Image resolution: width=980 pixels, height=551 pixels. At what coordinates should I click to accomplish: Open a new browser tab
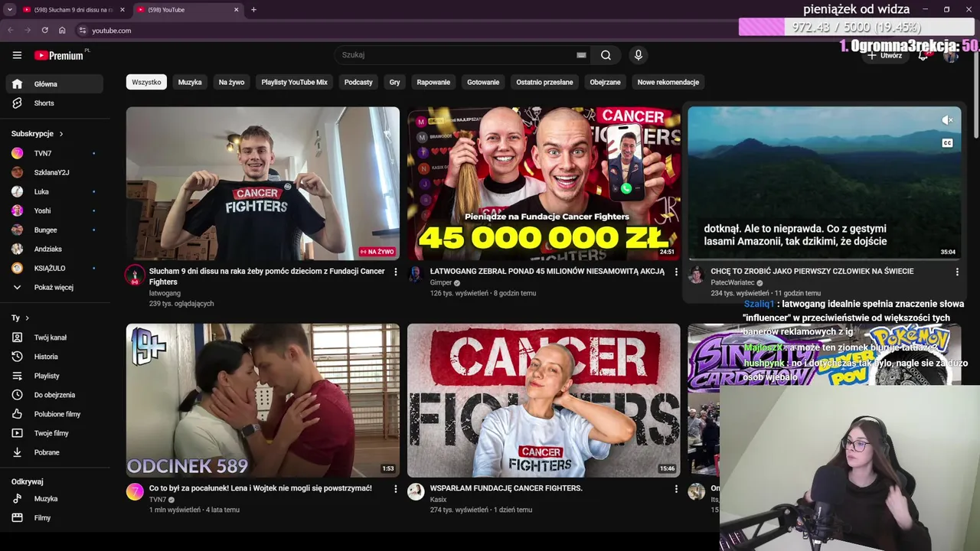click(253, 10)
